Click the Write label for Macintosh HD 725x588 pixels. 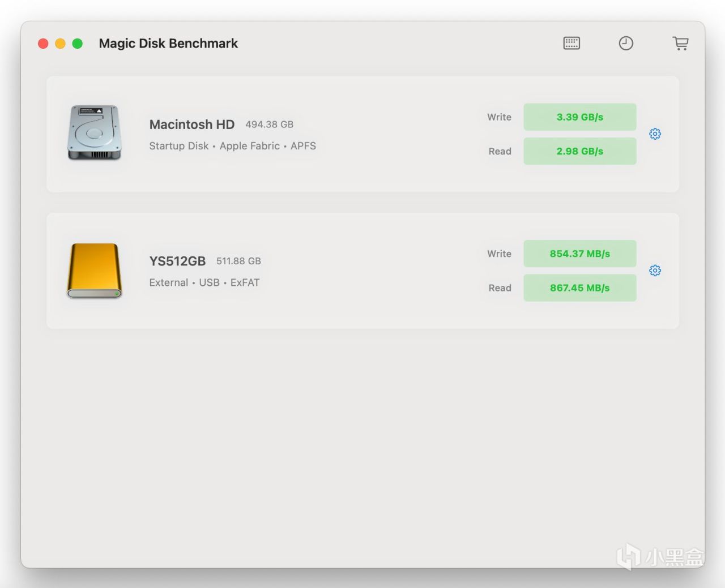click(x=500, y=117)
